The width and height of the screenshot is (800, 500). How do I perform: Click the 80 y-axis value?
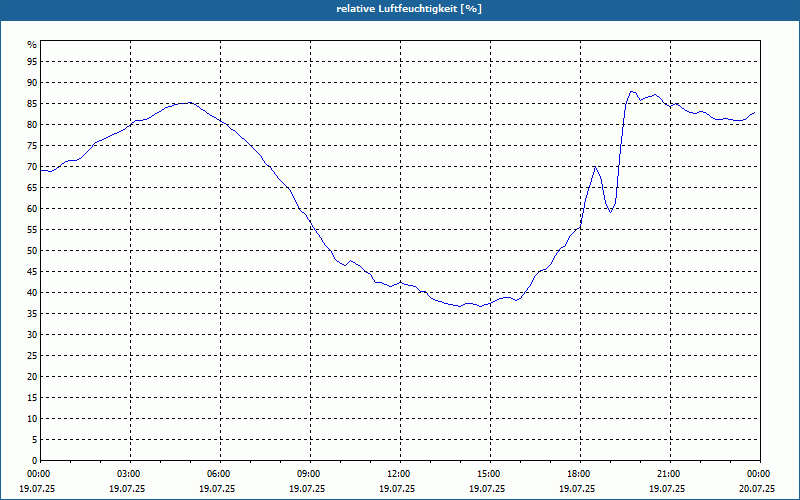32,124
